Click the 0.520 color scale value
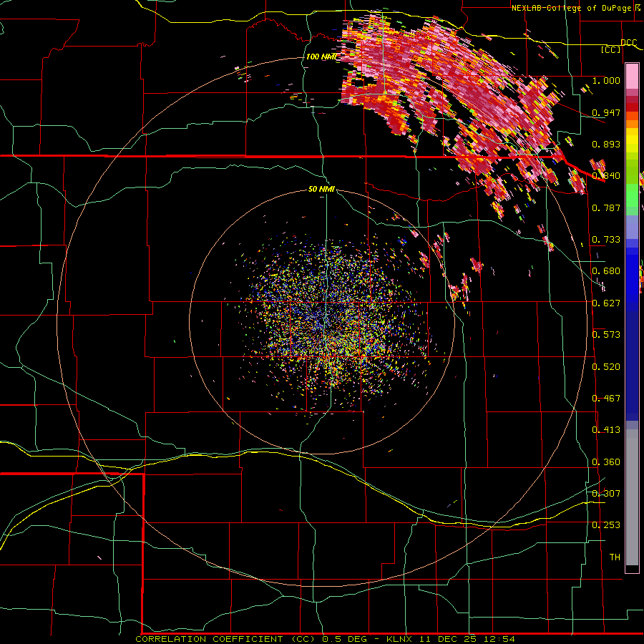This screenshot has height=644, width=644. pyautogui.click(x=606, y=366)
